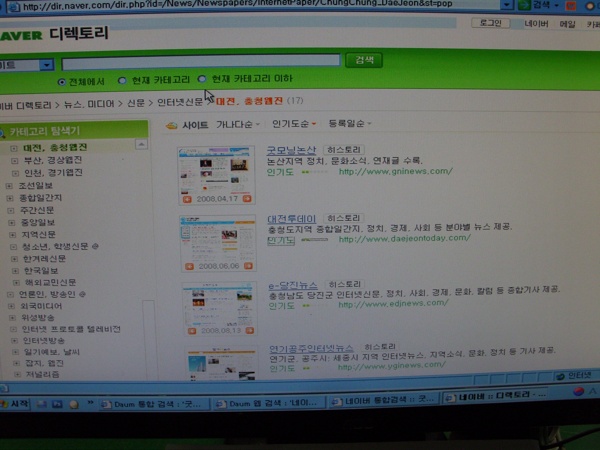Click the green 검색 search button
Image resolution: width=600 pixels, height=450 pixels.
pyautogui.click(x=364, y=60)
